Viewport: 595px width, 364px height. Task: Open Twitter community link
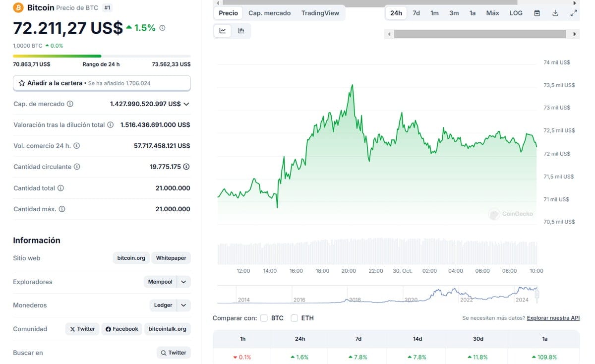82,329
